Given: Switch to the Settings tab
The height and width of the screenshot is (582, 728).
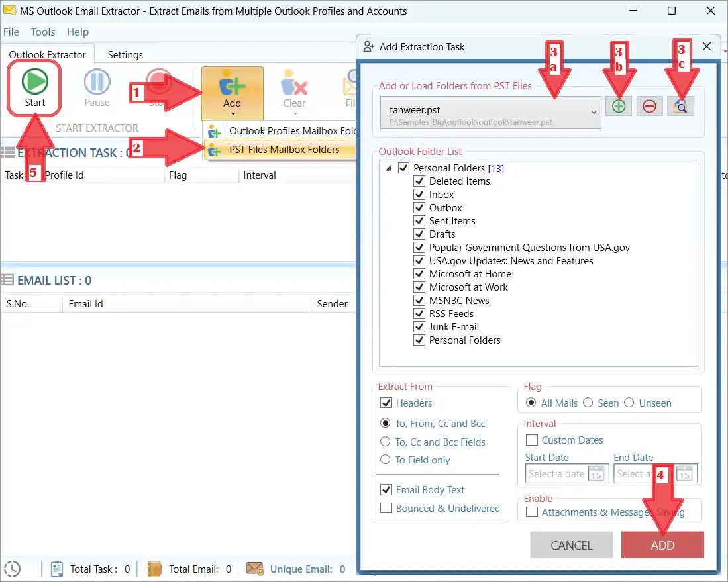Looking at the screenshot, I should pos(125,55).
